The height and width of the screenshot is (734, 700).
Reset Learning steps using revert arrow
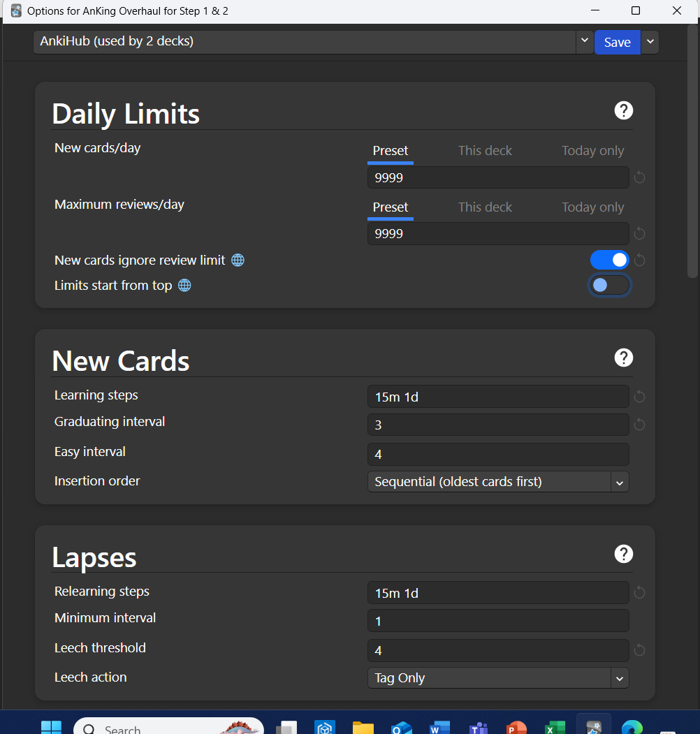(x=639, y=397)
